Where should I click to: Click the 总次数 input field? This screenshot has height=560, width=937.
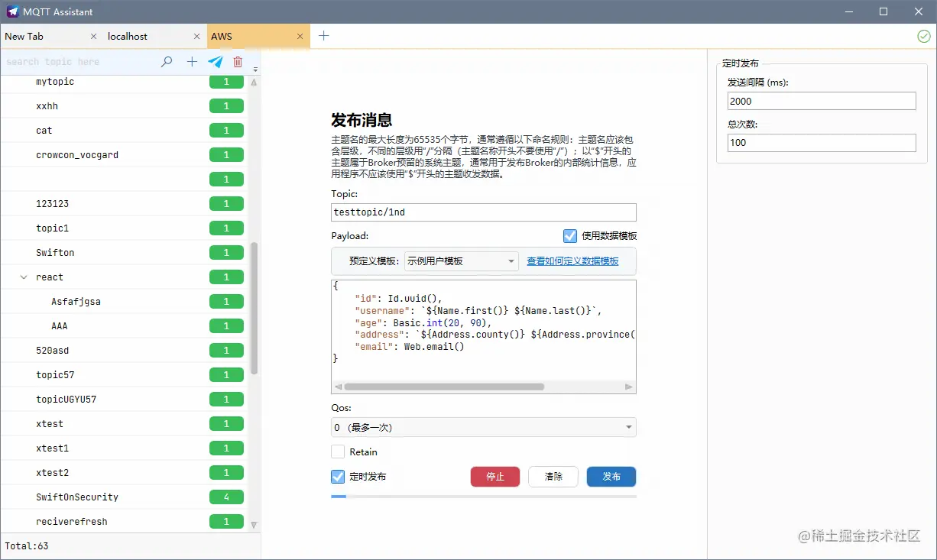coord(822,142)
